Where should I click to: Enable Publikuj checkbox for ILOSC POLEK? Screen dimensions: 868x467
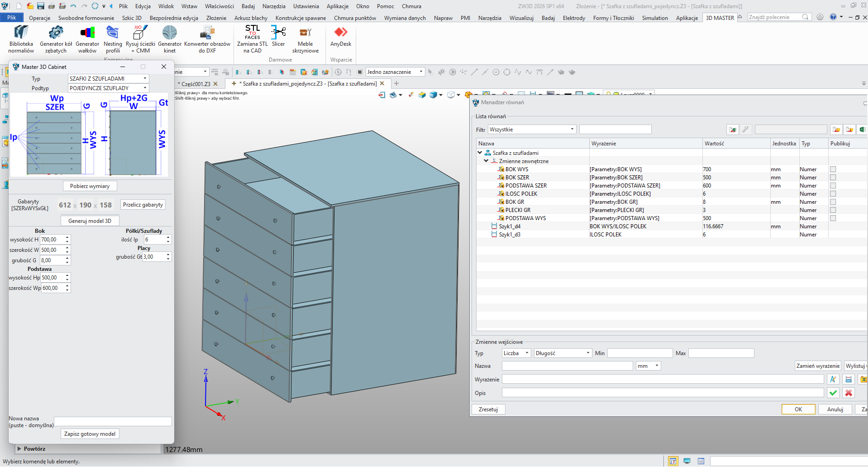tap(833, 194)
